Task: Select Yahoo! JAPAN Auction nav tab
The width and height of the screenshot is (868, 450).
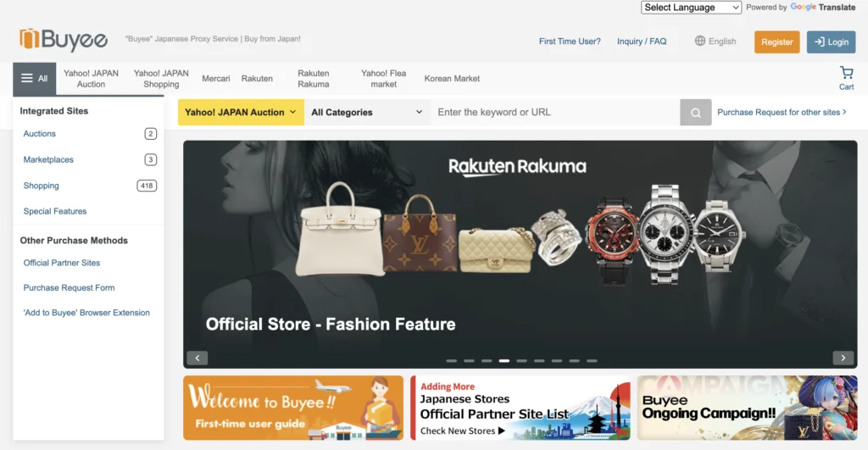Action: coord(91,79)
